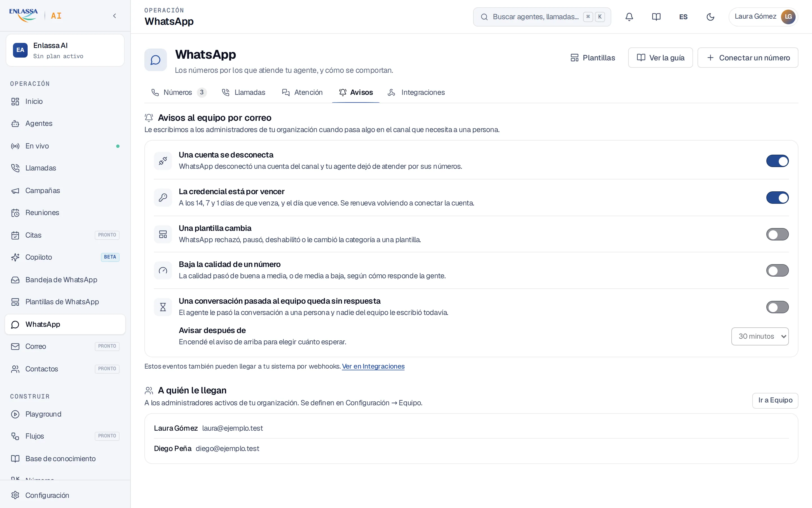Viewport: 812px width, 508px height.
Task: Enable the 'Una plantilla cambia' alert
Action: click(777, 234)
